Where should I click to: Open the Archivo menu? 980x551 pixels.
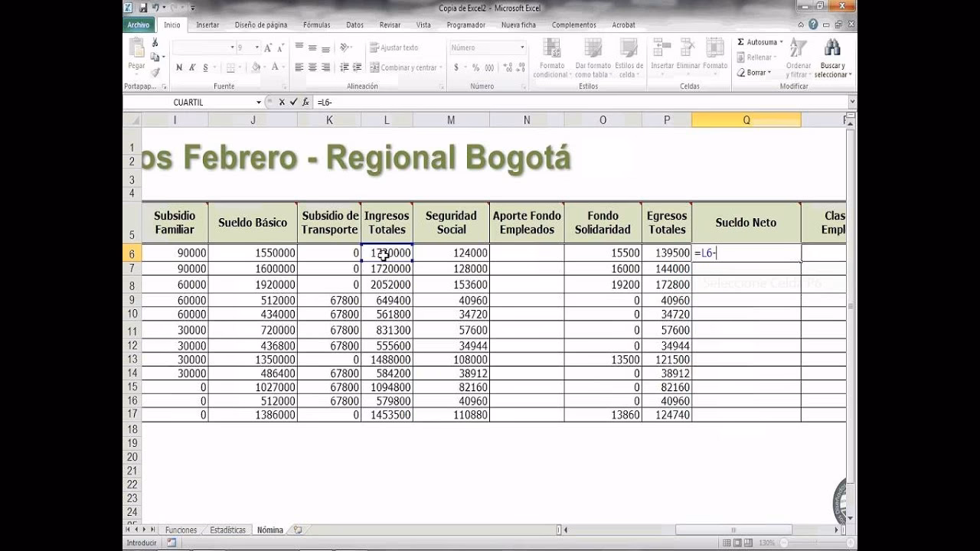tap(139, 24)
